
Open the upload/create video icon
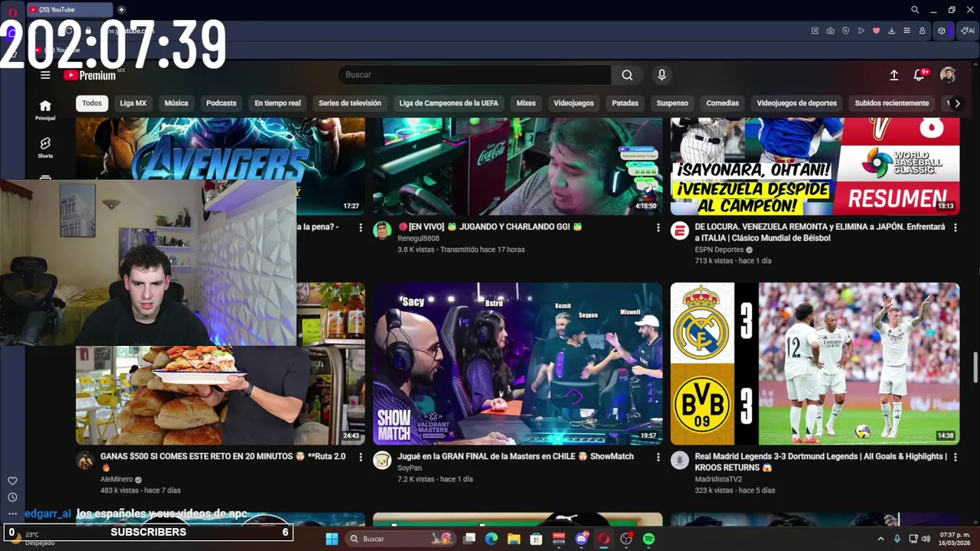click(893, 75)
